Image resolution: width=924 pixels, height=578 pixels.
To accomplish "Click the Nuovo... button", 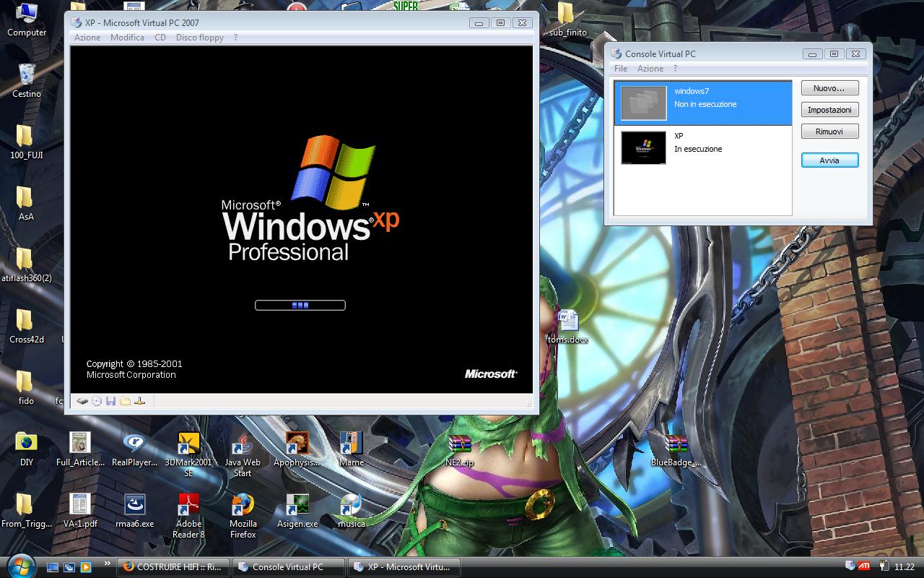I will pyautogui.click(x=829, y=88).
